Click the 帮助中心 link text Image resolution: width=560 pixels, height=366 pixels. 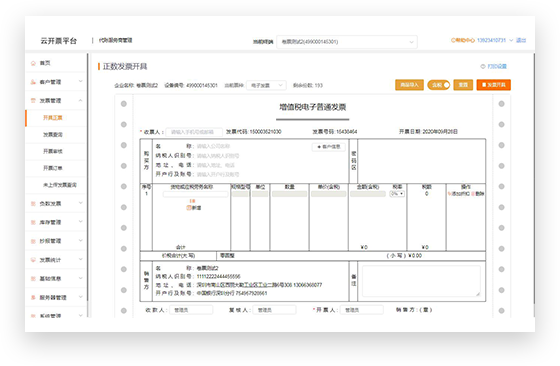(465, 40)
